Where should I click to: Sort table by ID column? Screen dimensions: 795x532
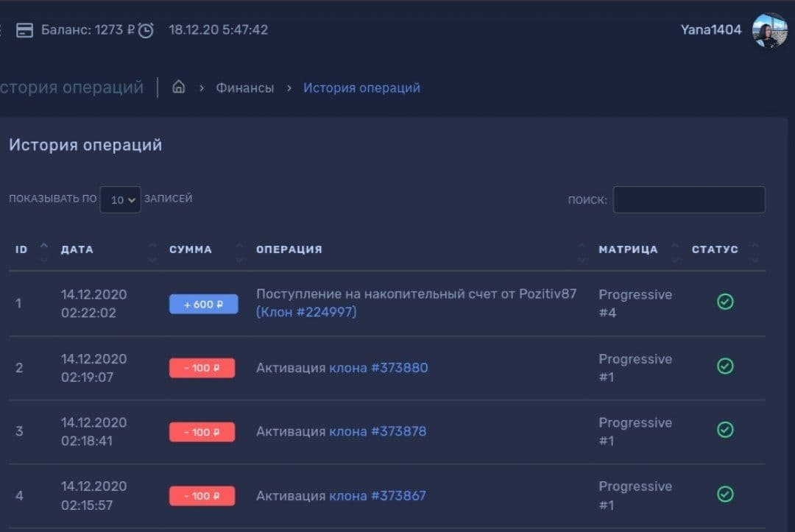click(x=22, y=249)
